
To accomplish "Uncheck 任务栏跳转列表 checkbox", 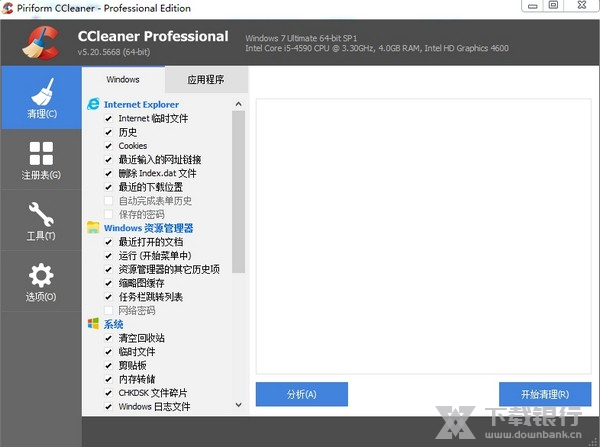I will (108, 297).
